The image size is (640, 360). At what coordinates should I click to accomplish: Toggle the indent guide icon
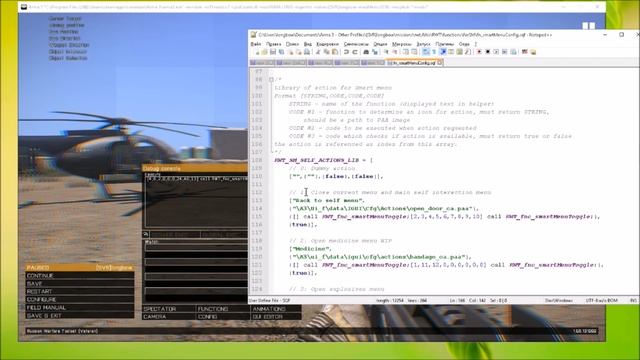pyautogui.click(x=444, y=52)
